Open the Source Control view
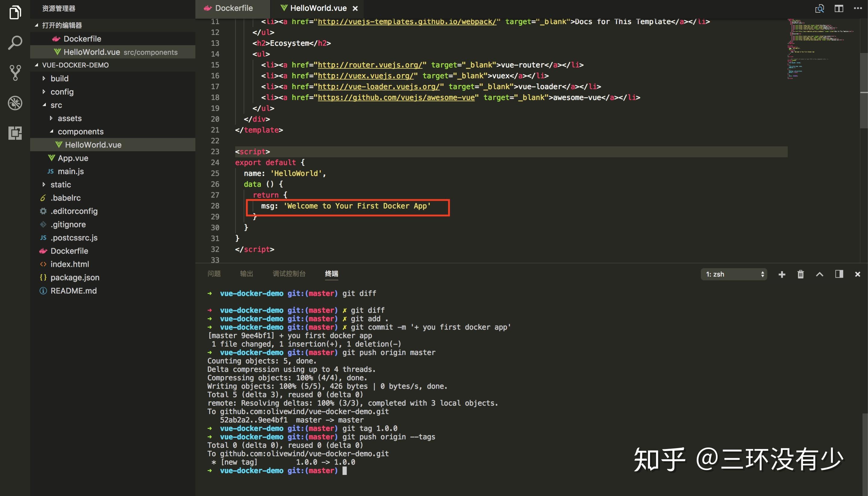868x496 pixels. 15,73
